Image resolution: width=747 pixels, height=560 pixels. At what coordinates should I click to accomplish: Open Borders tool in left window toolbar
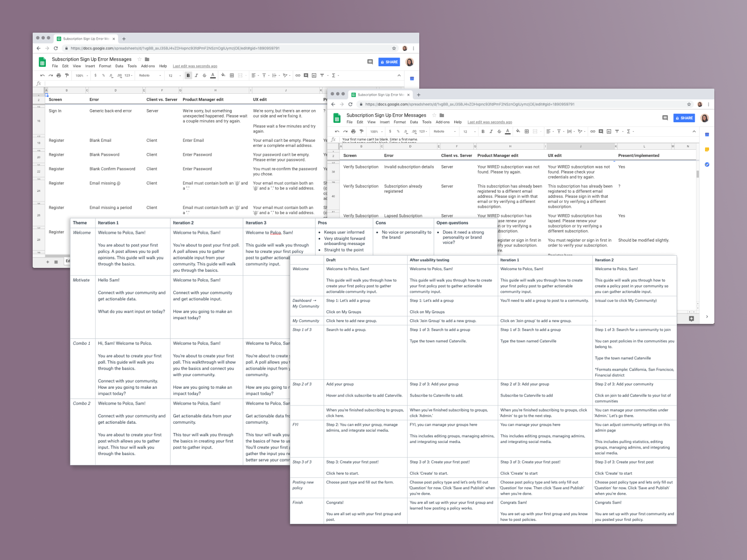click(x=232, y=75)
